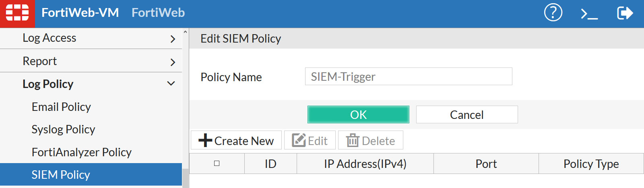Open the help question mark icon

[553, 13]
